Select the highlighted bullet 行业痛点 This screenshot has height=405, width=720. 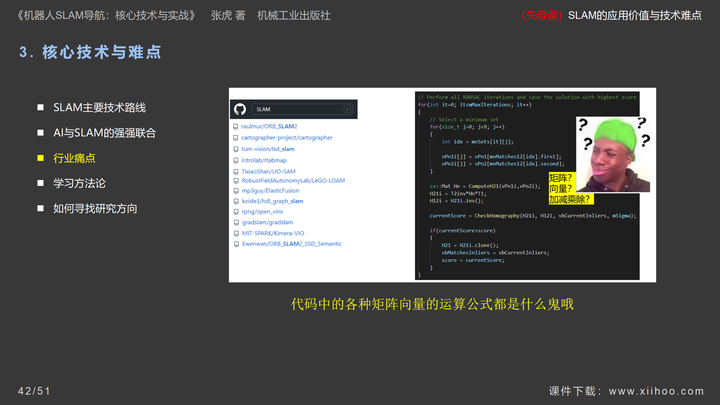tap(74, 158)
